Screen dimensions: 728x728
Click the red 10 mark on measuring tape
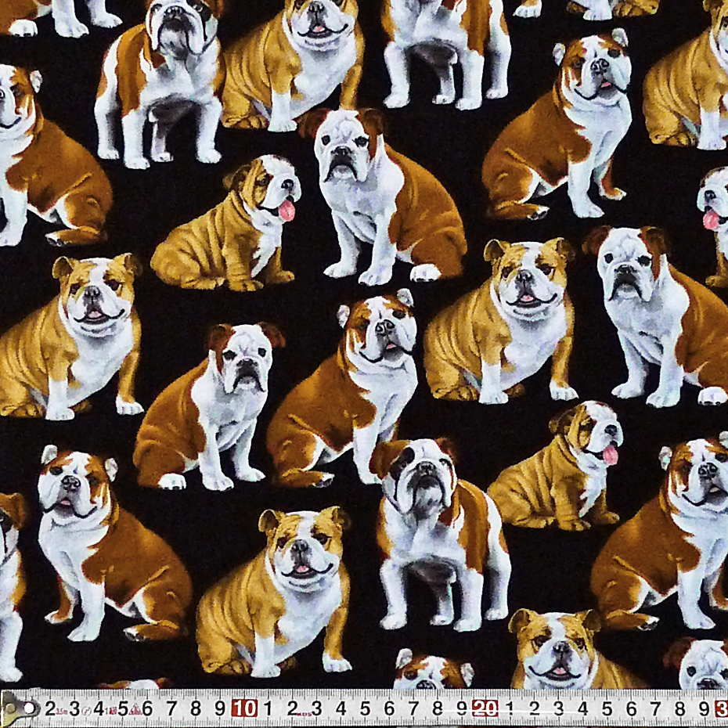point(244,708)
